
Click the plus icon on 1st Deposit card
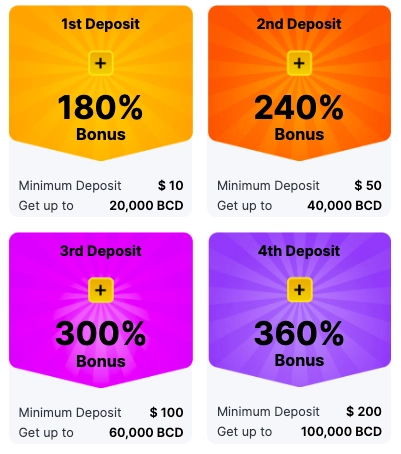pyautogui.click(x=101, y=63)
